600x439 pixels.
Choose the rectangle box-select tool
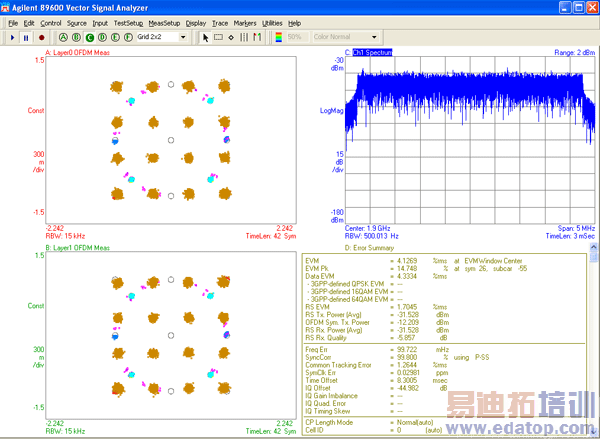point(218,37)
